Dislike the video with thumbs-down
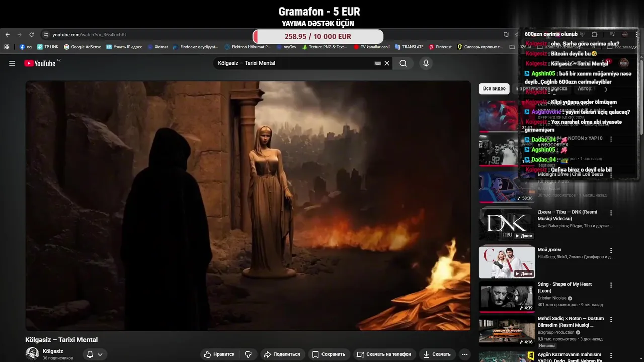 point(248,354)
